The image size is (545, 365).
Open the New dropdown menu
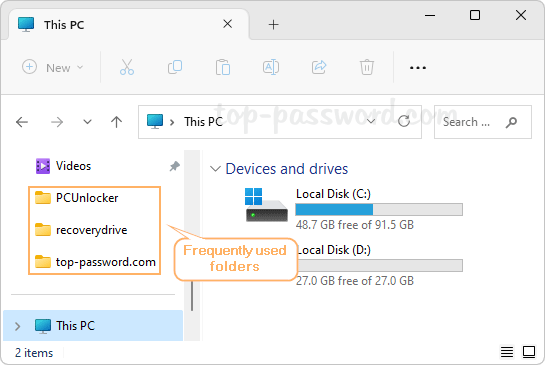(x=53, y=67)
